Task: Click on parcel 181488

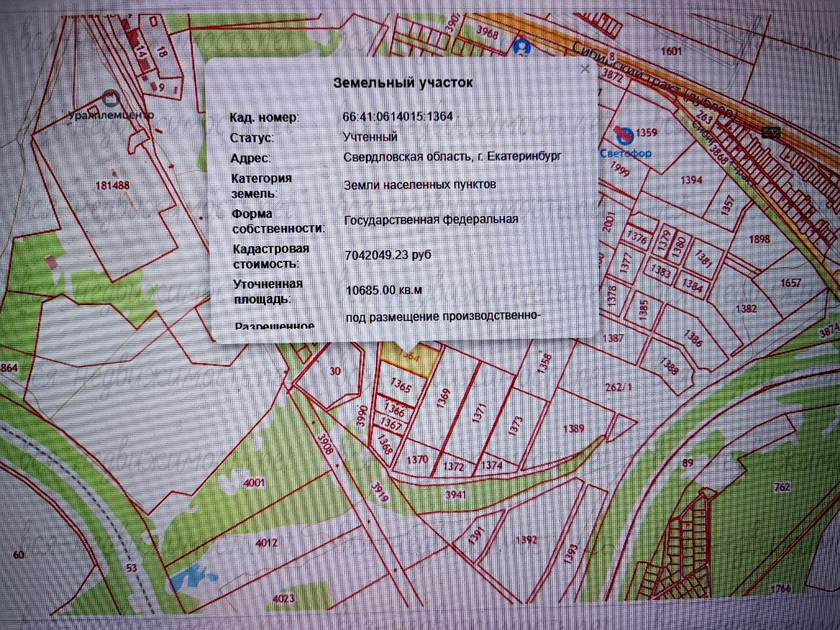Action: pos(112,185)
